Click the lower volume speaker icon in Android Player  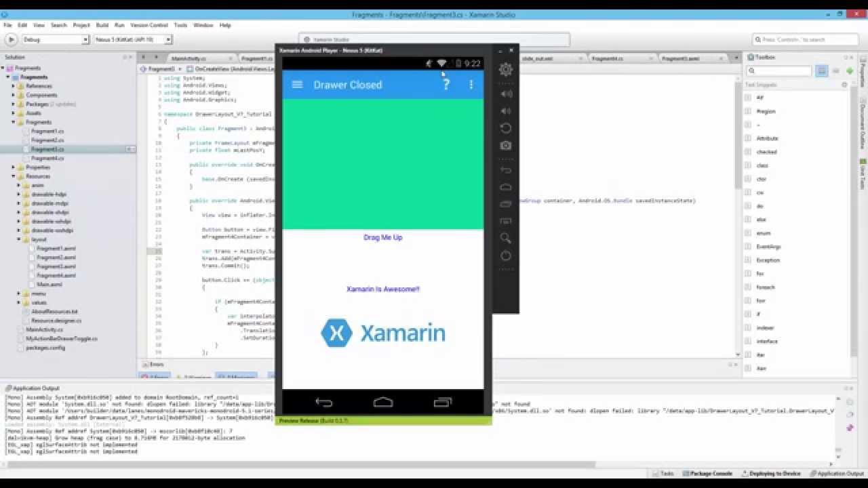coord(506,111)
